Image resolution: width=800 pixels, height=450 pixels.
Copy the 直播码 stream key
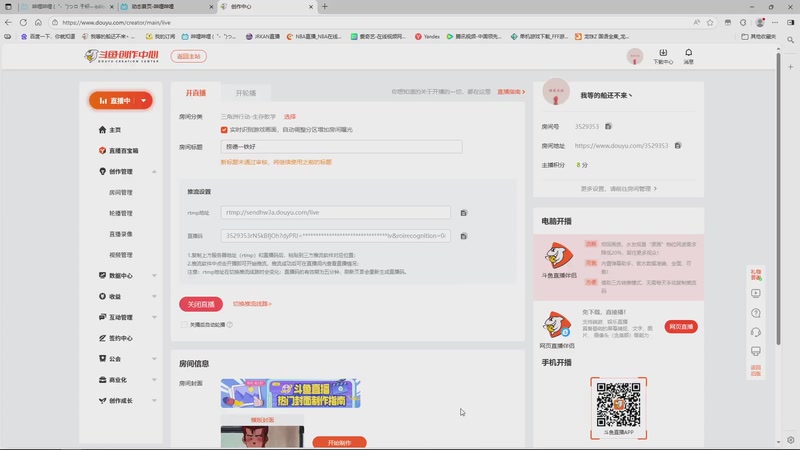464,236
